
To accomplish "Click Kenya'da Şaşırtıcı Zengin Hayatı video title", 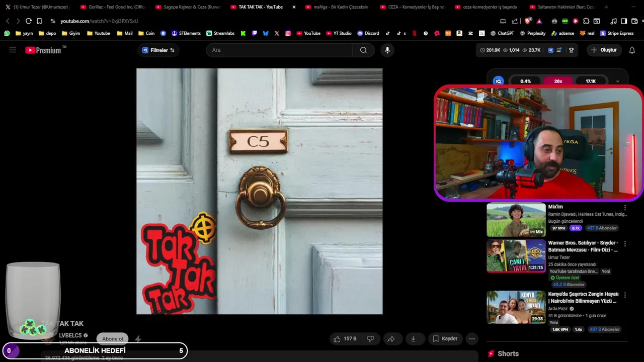I will pos(583,297).
